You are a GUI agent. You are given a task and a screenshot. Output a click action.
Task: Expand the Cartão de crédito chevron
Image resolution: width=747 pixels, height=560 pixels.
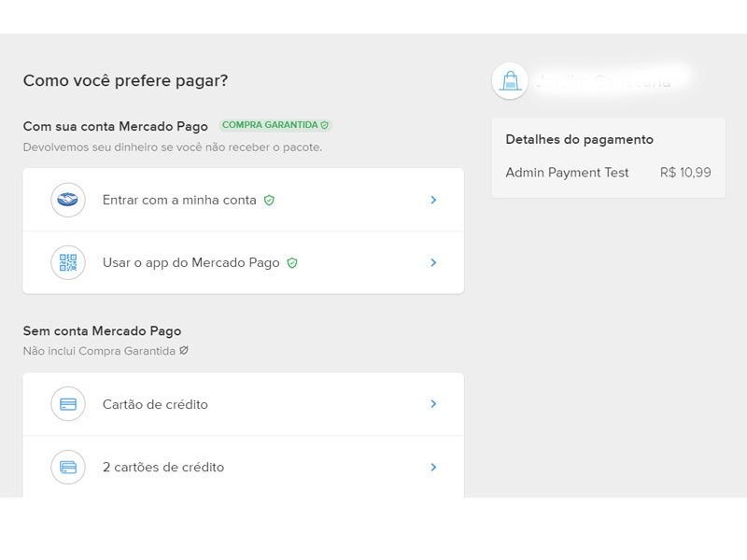pyautogui.click(x=433, y=404)
